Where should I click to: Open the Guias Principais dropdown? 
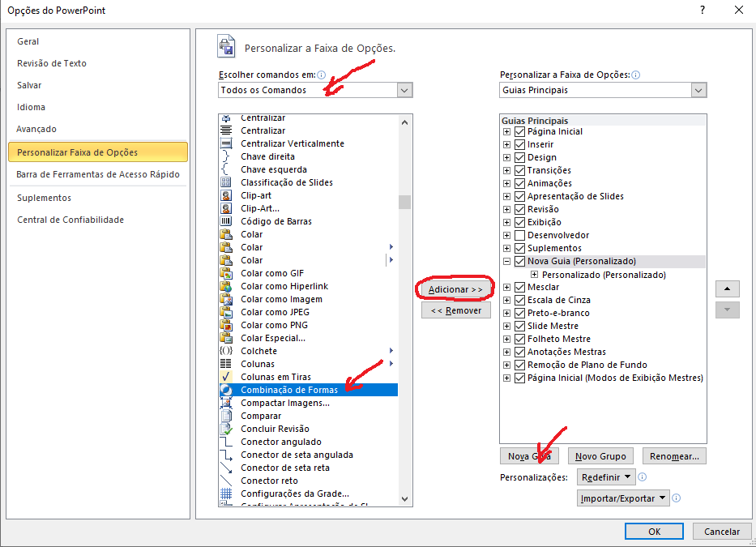click(698, 90)
